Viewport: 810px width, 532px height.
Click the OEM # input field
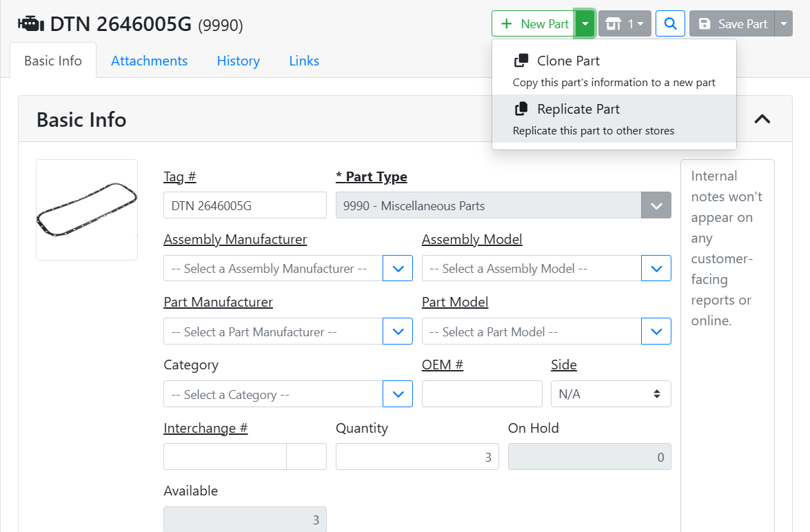tap(482, 394)
